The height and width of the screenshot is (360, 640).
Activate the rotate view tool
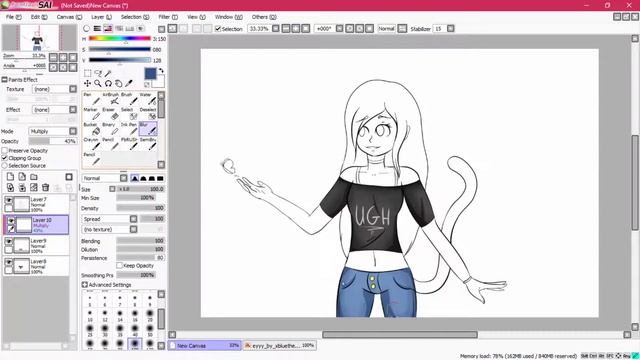pyautogui.click(x=108, y=83)
